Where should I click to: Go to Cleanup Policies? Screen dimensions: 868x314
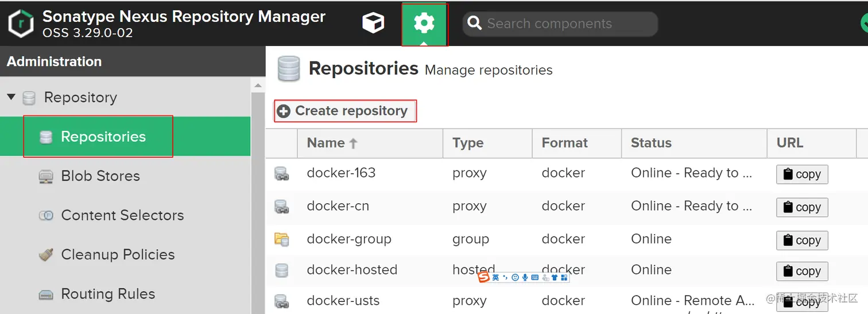tap(118, 254)
